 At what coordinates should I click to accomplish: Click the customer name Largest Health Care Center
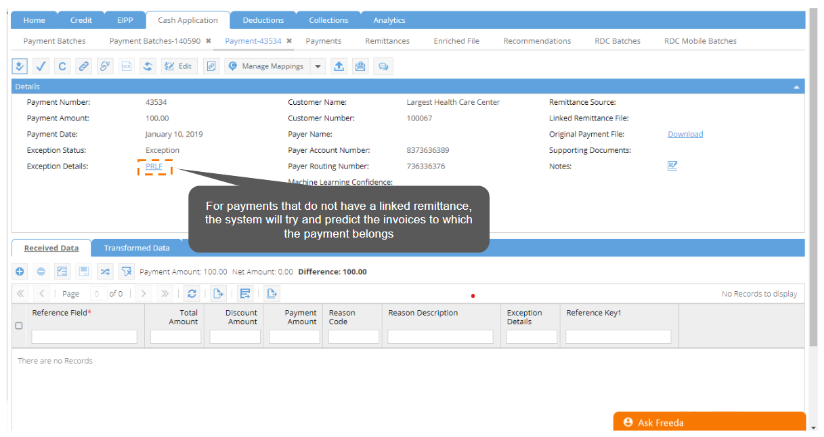[x=453, y=102]
